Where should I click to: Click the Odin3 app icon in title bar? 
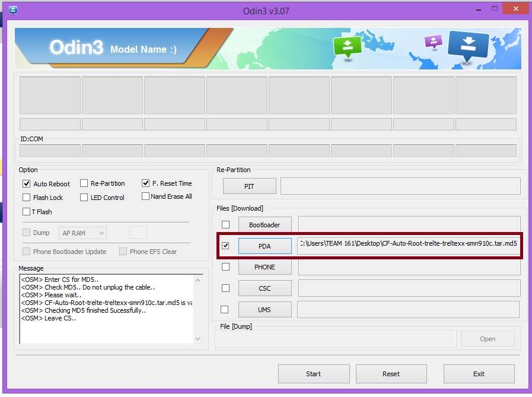[x=13, y=10]
